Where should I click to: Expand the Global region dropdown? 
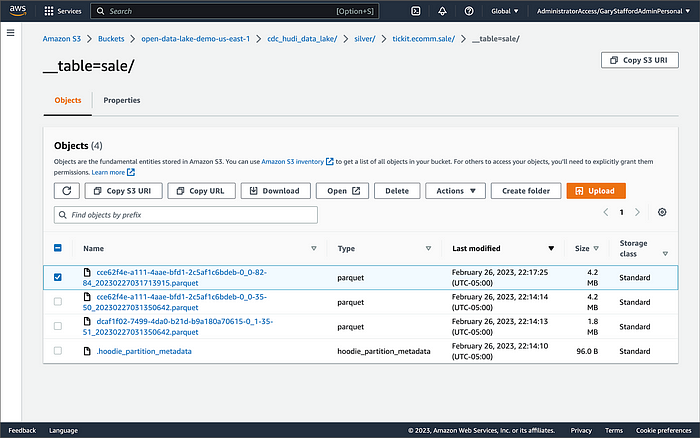[x=505, y=11]
